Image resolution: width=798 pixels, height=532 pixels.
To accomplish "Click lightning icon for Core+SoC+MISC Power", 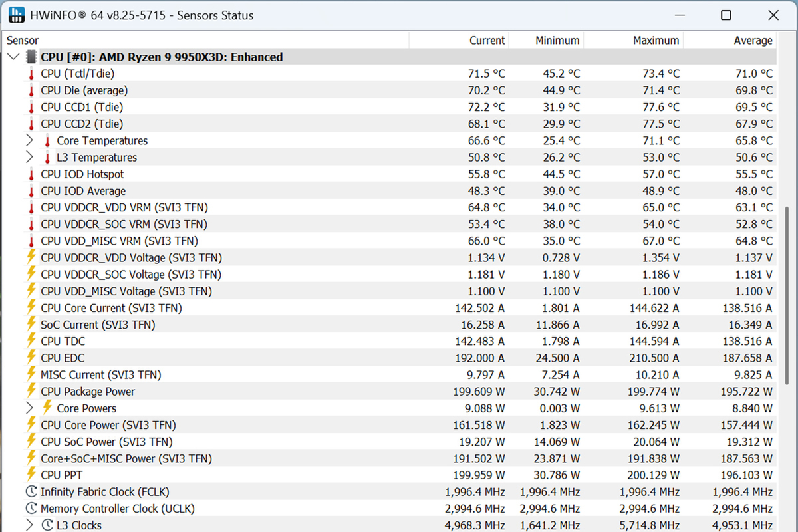I will click(x=31, y=458).
